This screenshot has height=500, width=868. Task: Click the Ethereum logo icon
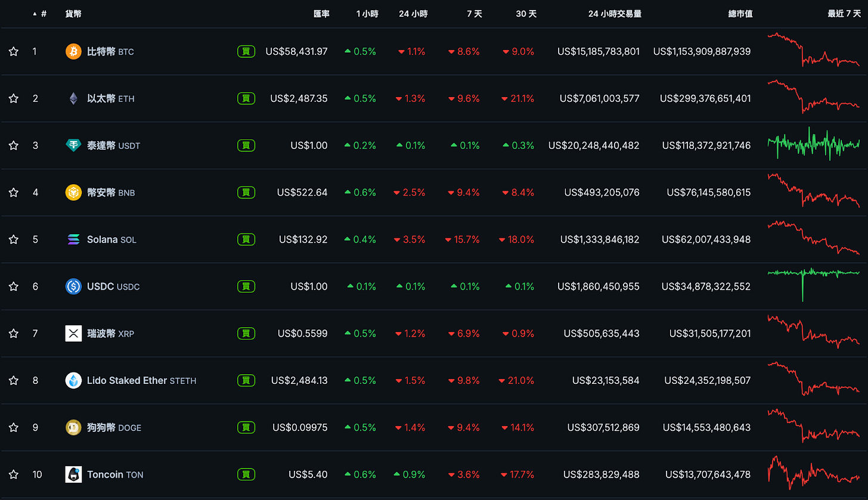pyautogui.click(x=73, y=98)
